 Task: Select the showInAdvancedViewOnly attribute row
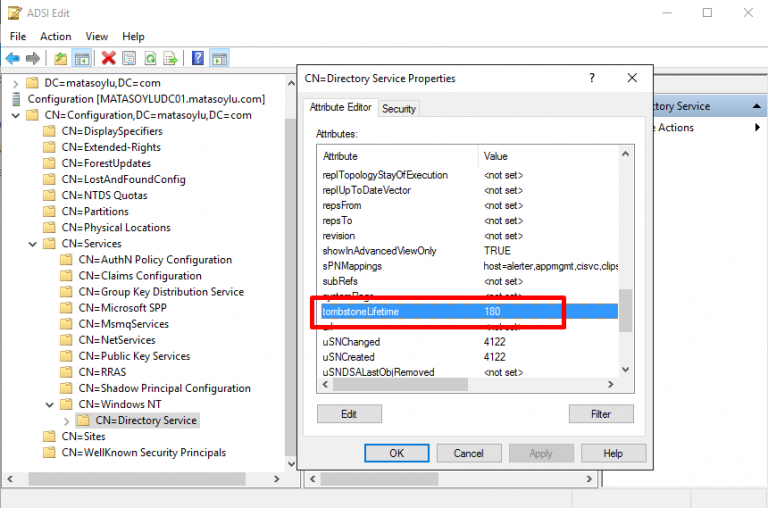469,251
